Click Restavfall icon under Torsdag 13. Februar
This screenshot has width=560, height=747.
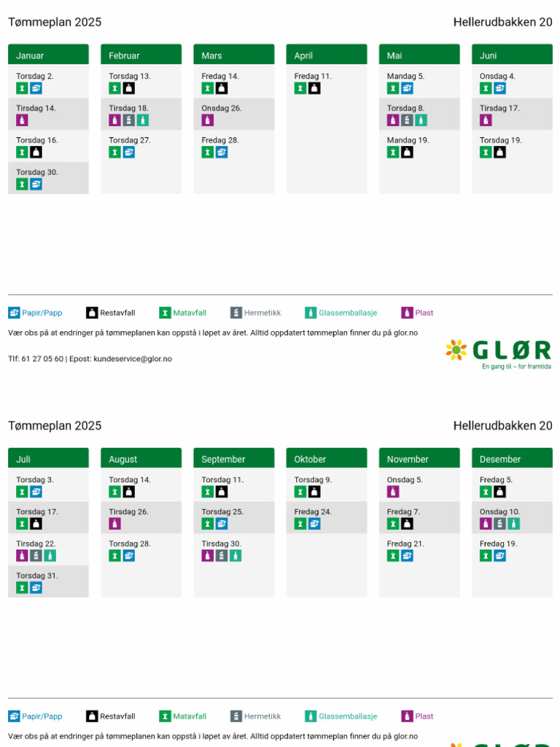pos(129,88)
